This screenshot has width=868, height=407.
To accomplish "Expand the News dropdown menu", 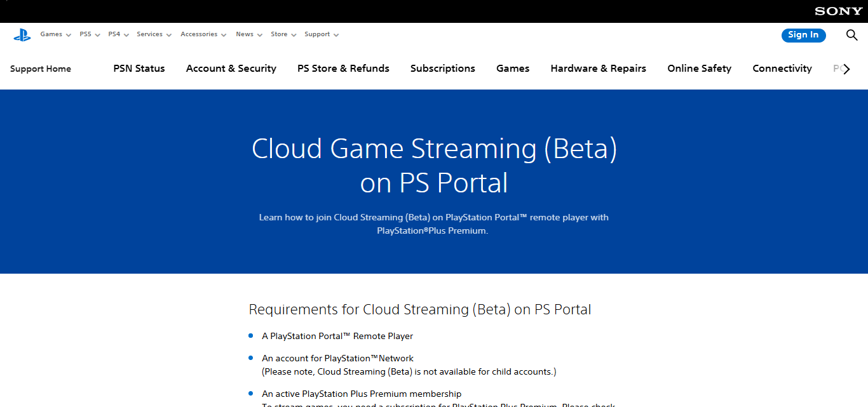I will coord(249,34).
